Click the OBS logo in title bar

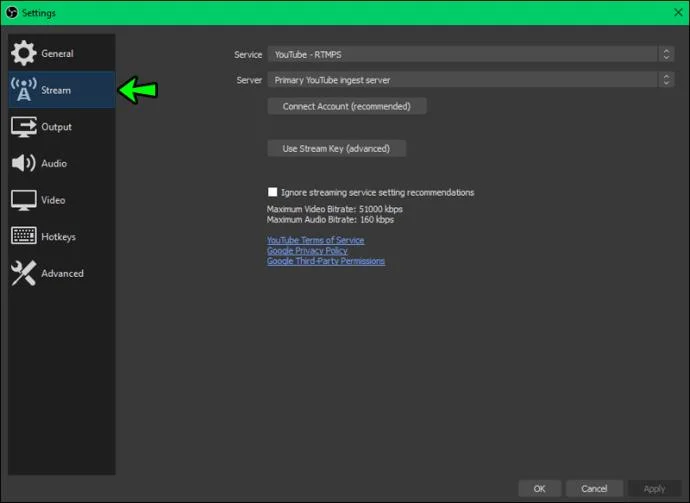[x=12, y=12]
